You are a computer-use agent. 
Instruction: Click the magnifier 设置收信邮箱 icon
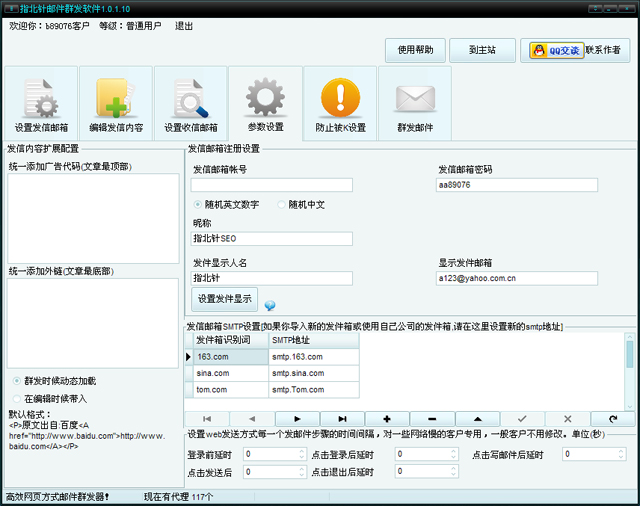pos(190,98)
